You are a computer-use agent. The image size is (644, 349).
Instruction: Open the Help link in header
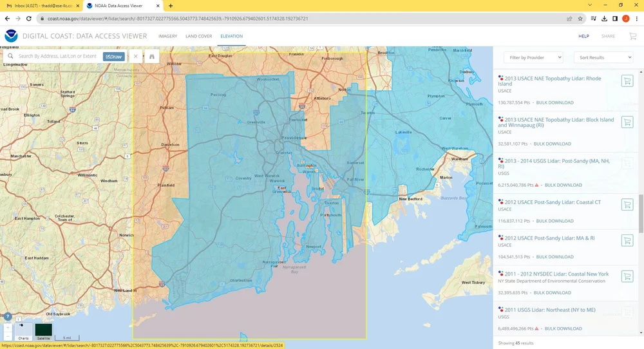click(583, 36)
